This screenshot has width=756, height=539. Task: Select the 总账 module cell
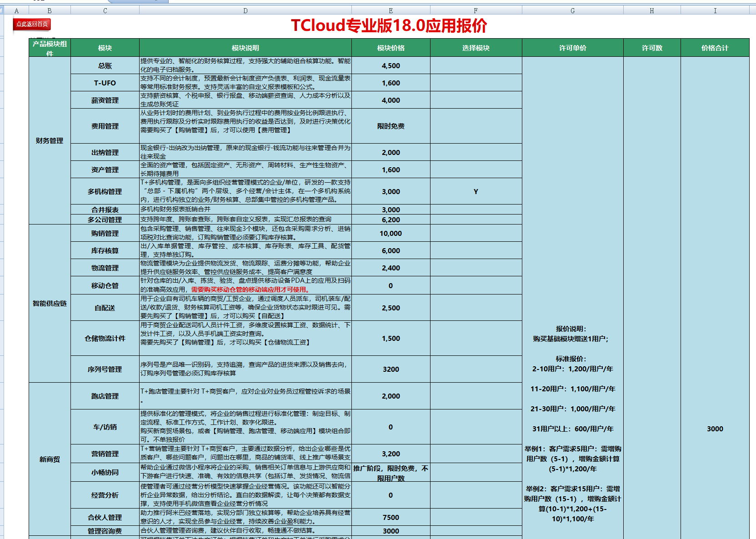point(105,65)
